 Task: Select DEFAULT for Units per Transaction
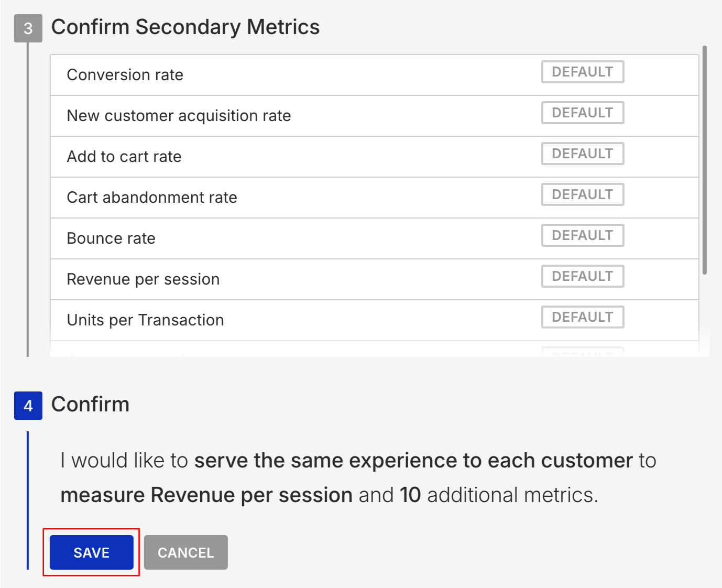click(x=582, y=317)
